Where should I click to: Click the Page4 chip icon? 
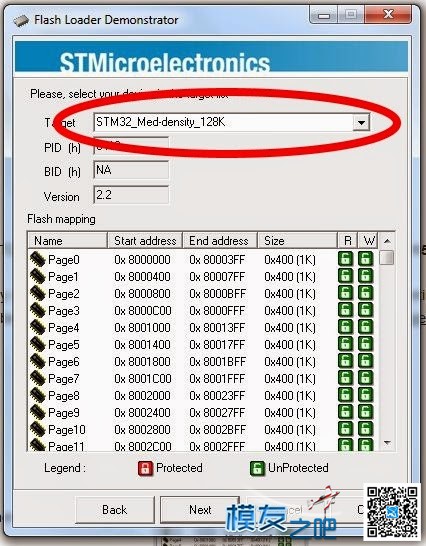[37, 327]
